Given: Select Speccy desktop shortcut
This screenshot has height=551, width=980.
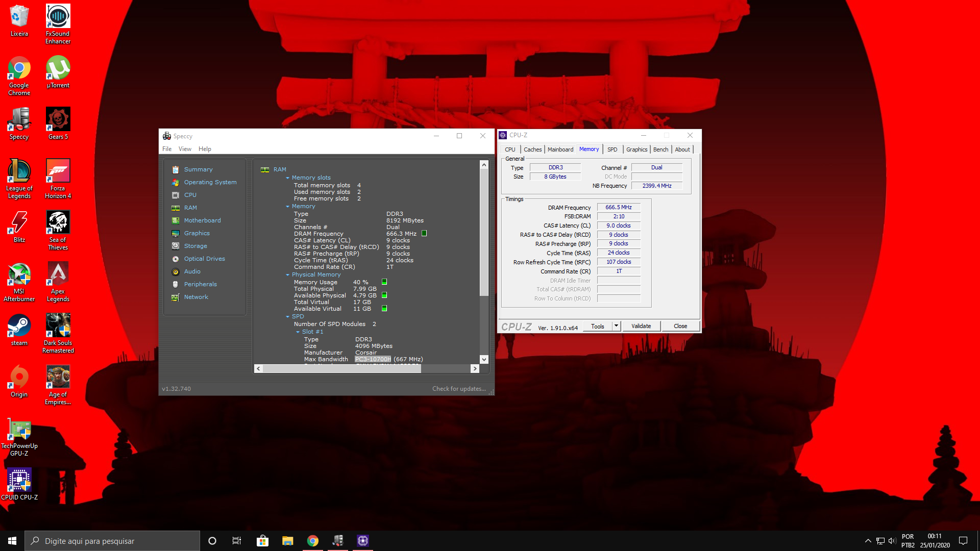Looking at the screenshot, I should click(x=19, y=123).
